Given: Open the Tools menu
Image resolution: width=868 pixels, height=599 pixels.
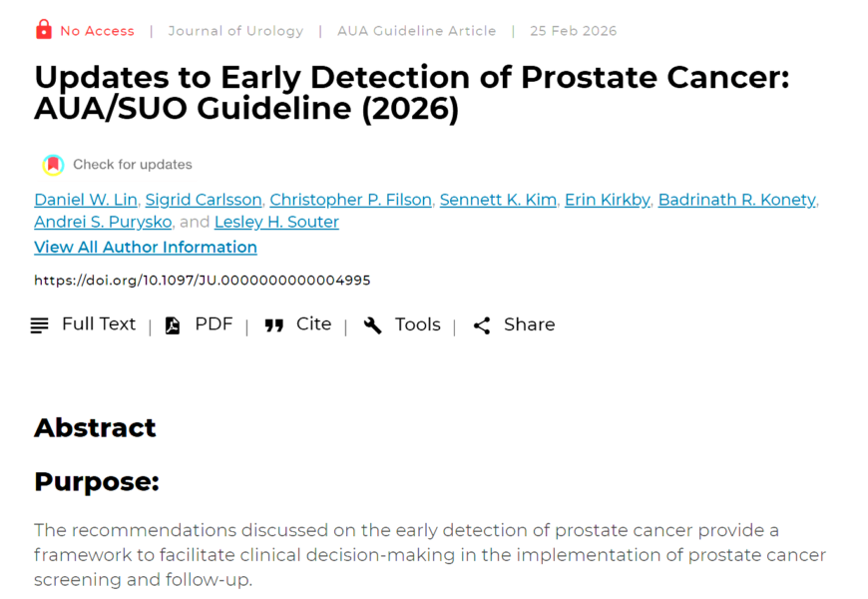Looking at the screenshot, I should 417,324.
